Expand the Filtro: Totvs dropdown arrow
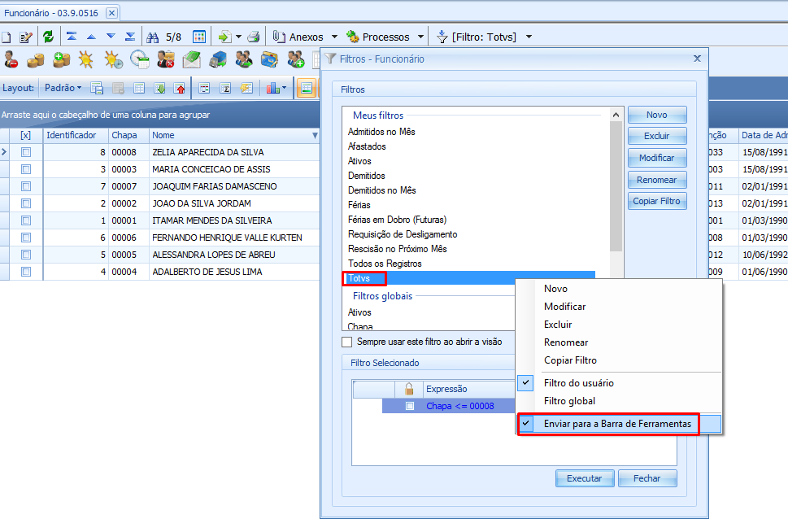788x532 pixels. (529, 37)
